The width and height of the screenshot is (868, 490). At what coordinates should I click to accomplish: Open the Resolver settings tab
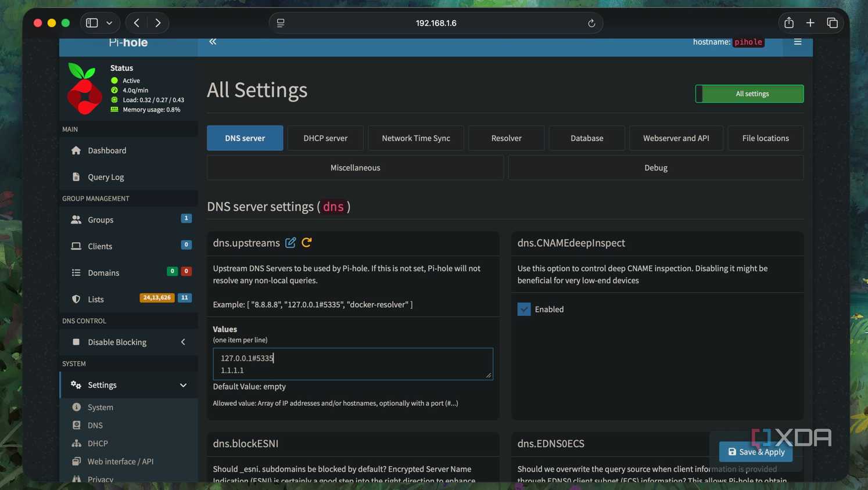(x=506, y=138)
